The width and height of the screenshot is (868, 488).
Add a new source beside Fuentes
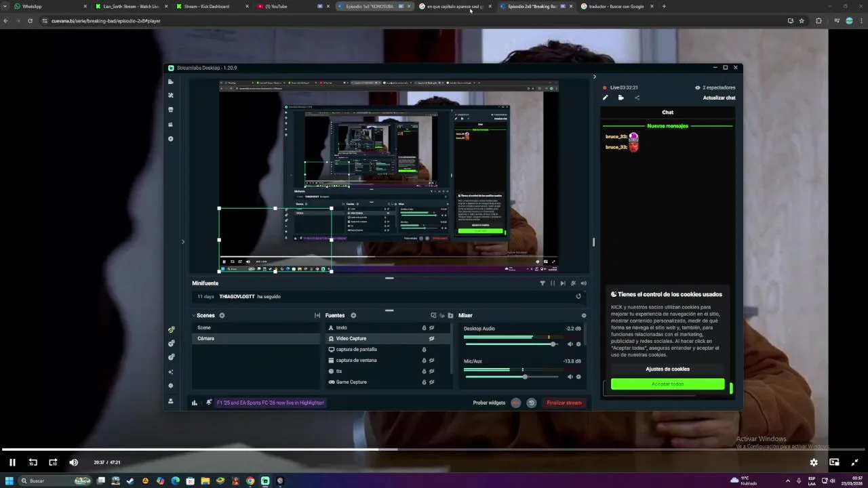coord(353,315)
